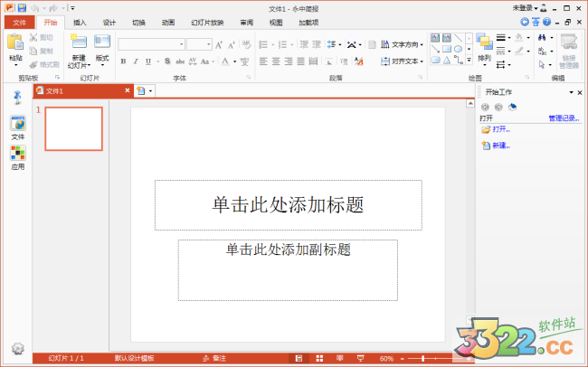The image size is (588, 367).
Task: Decrease font size with small A icon
Action: 232,45
